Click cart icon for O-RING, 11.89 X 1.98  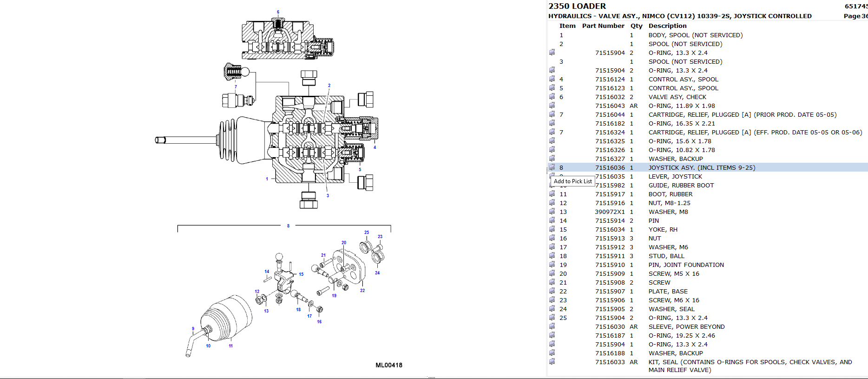coord(552,106)
